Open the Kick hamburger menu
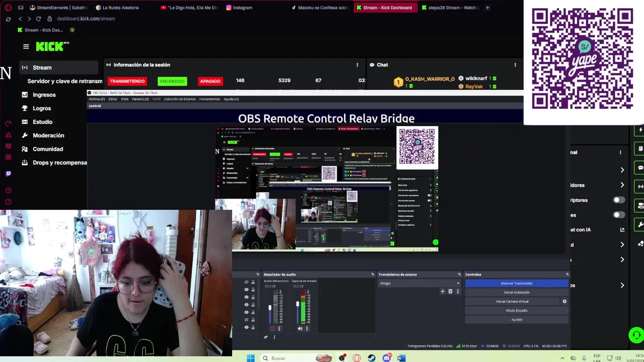 pos(26,47)
